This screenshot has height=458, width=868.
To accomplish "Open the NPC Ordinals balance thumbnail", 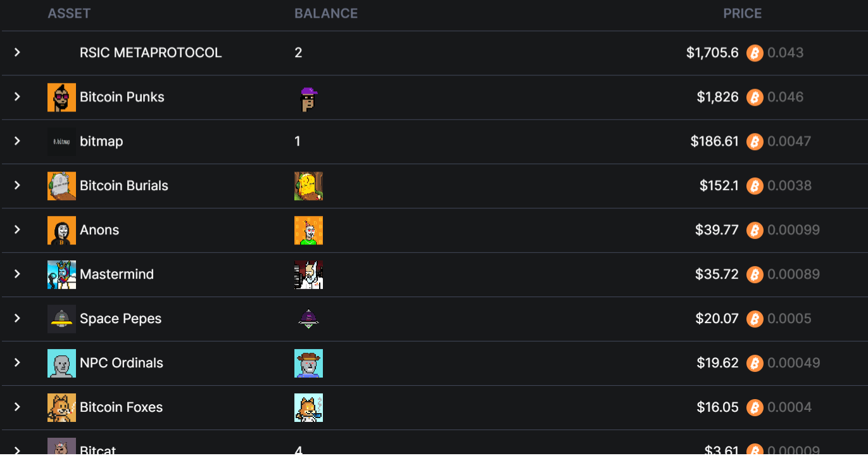I will [x=308, y=363].
